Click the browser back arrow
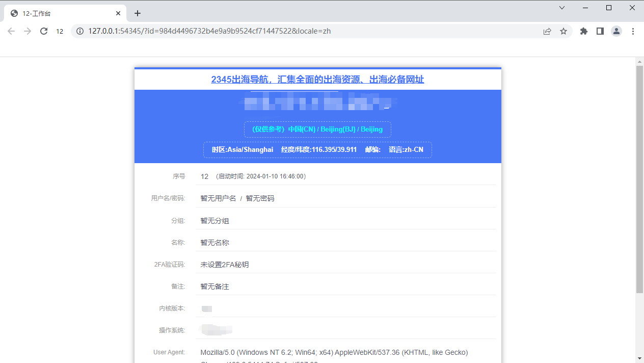644x363 pixels. point(11,31)
